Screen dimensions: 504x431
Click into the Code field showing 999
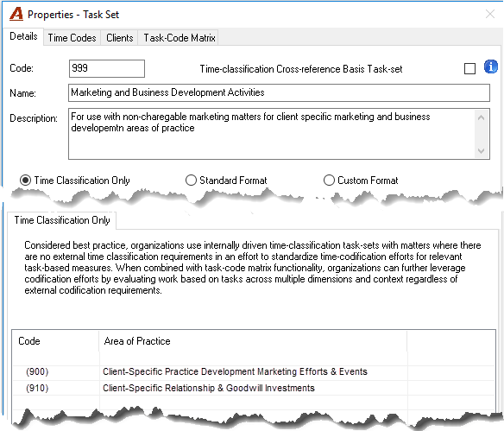[x=107, y=68]
